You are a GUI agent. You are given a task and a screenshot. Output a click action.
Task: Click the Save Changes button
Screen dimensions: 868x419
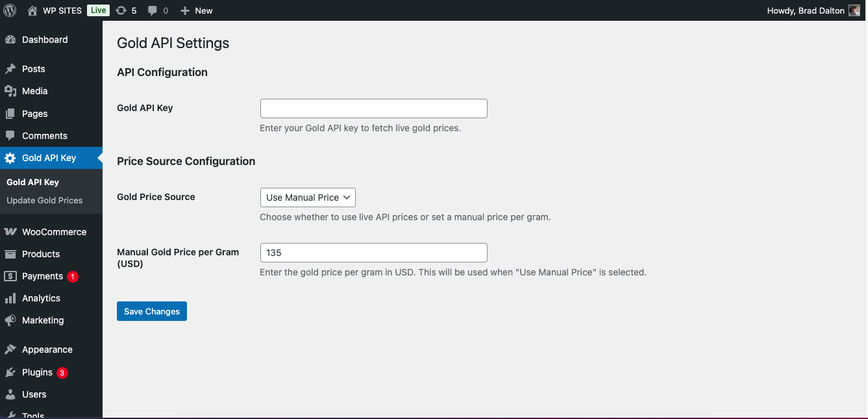(x=152, y=311)
